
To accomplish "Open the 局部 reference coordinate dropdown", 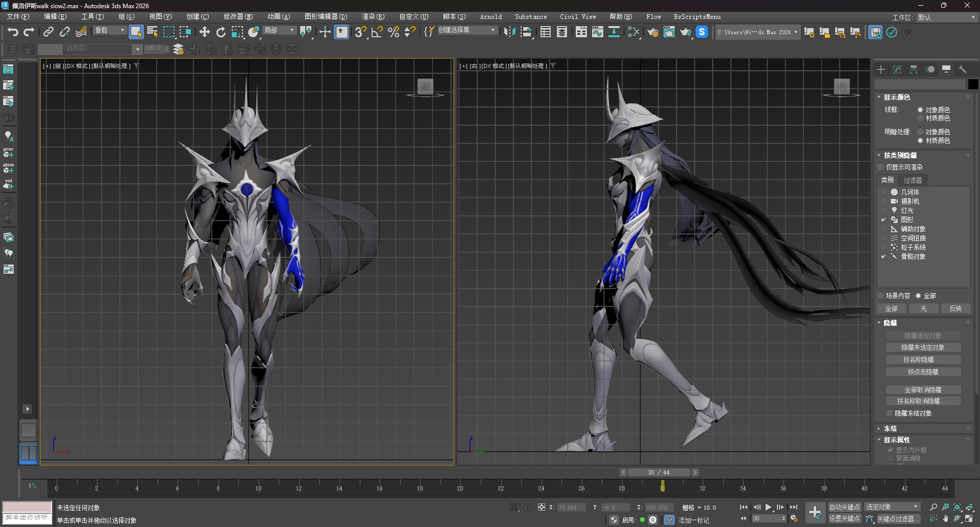I will coord(279,31).
